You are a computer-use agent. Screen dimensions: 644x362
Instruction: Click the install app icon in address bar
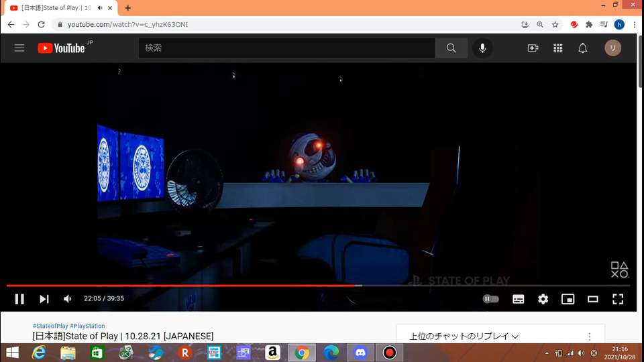(x=525, y=25)
